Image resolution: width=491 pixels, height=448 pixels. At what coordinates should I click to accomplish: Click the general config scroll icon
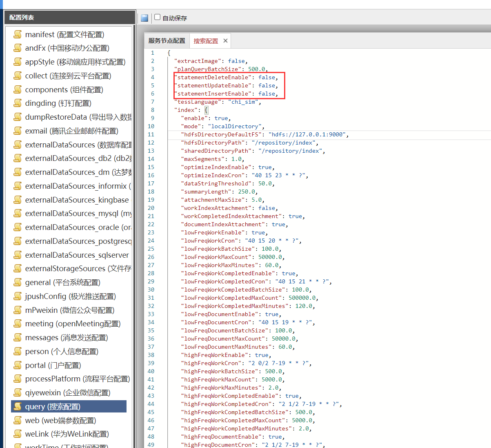point(18,282)
